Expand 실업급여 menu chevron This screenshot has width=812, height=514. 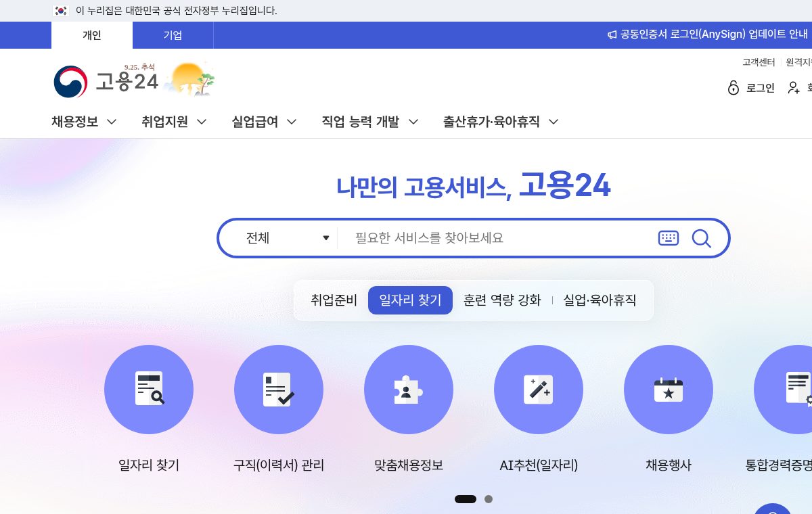pos(292,122)
